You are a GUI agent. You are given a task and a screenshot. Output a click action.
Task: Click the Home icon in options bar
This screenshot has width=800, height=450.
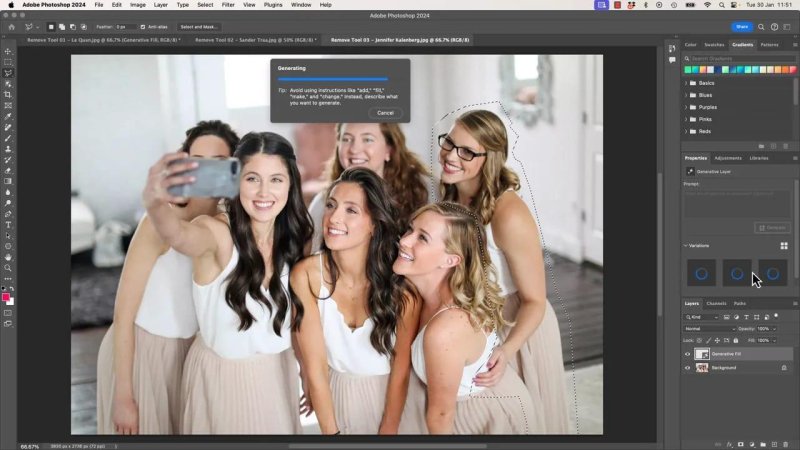[x=12, y=27]
